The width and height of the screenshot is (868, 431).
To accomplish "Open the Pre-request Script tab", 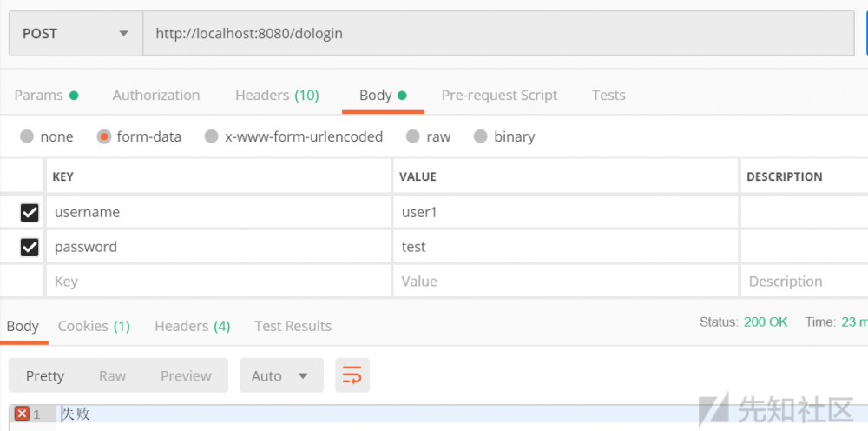I will 499,96.
